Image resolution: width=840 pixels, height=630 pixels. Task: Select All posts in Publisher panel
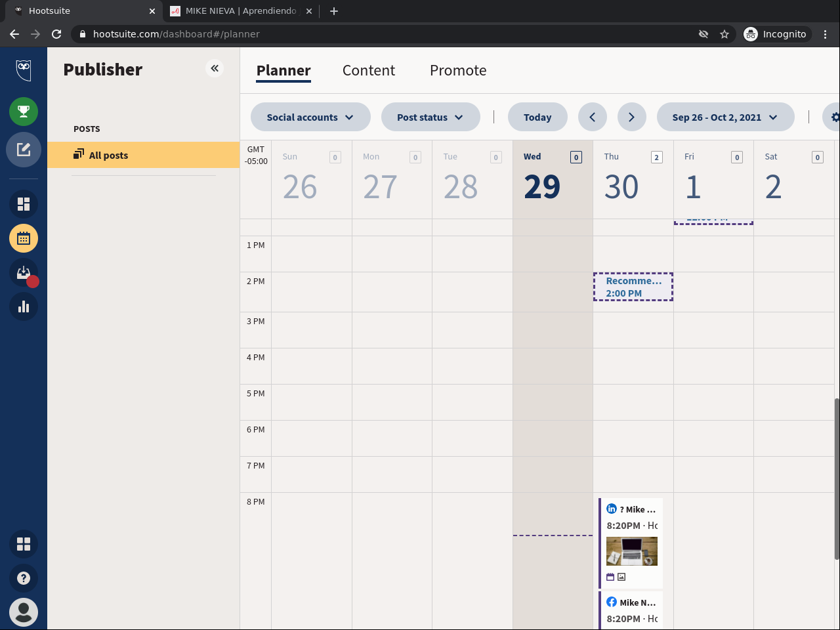pos(143,155)
